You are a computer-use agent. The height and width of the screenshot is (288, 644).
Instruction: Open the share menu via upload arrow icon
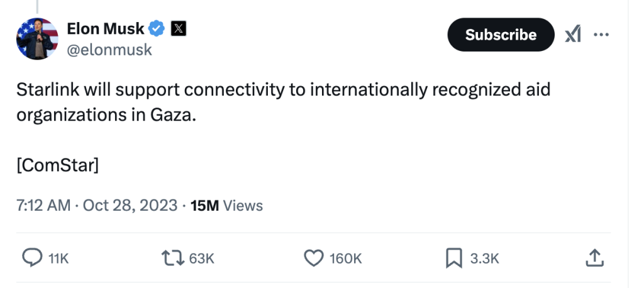(594, 257)
